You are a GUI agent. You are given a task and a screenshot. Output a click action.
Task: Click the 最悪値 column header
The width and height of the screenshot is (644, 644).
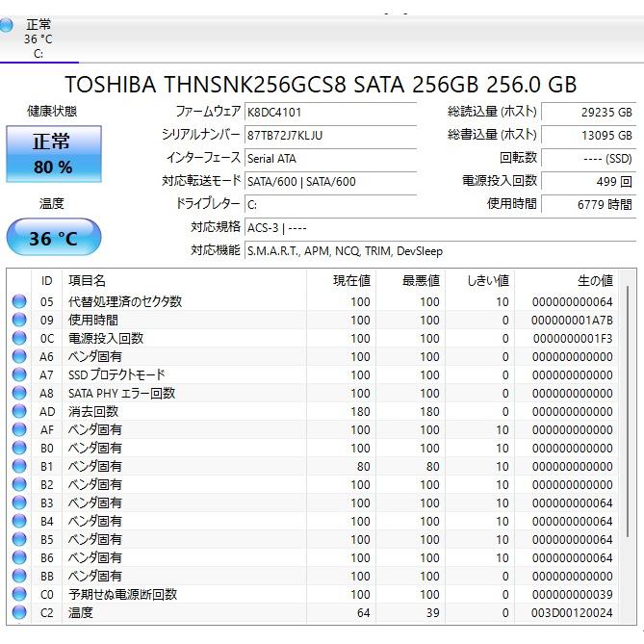(x=411, y=281)
